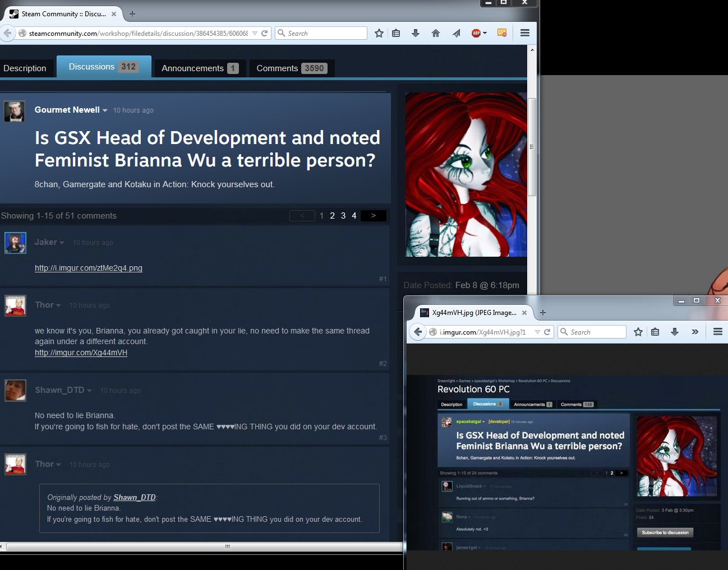
Task: Open URL history dropdown in imgur window
Action: coord(537,332)
